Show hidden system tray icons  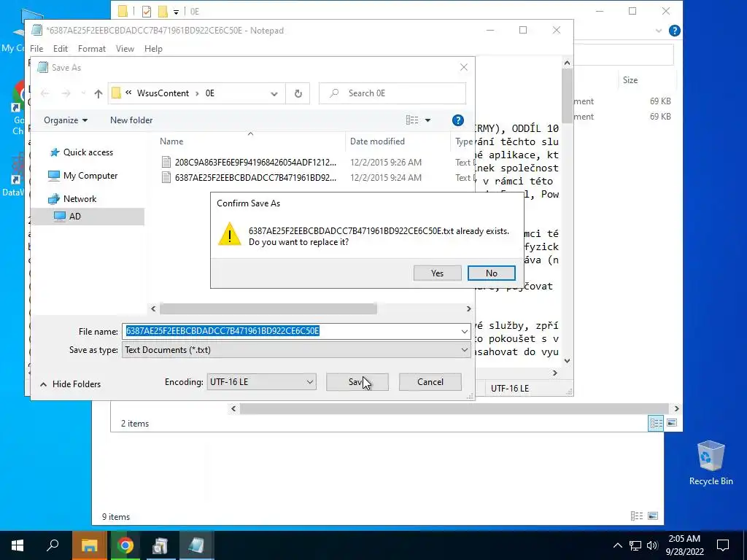(x=617, y=545)
